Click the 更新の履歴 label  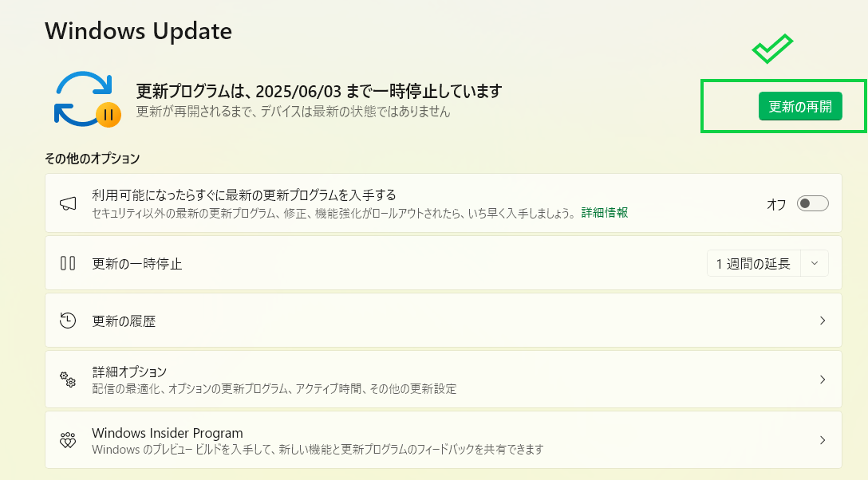click(x=124, y=321)
